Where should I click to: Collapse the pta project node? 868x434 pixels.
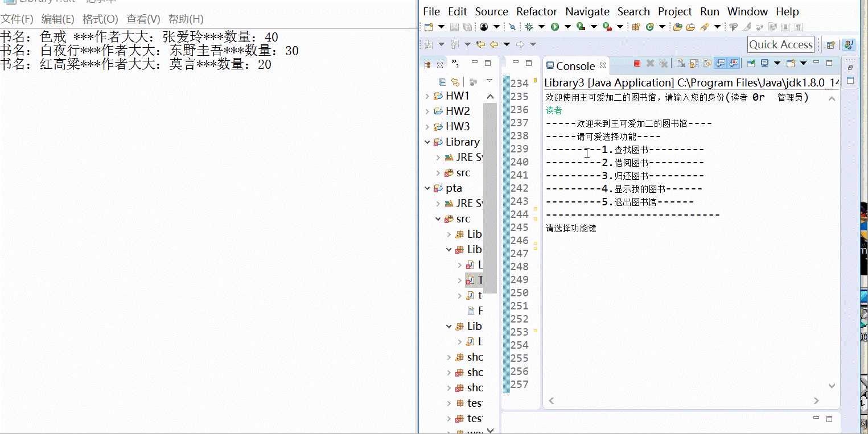pyautogui.click(x=427, y=188)
